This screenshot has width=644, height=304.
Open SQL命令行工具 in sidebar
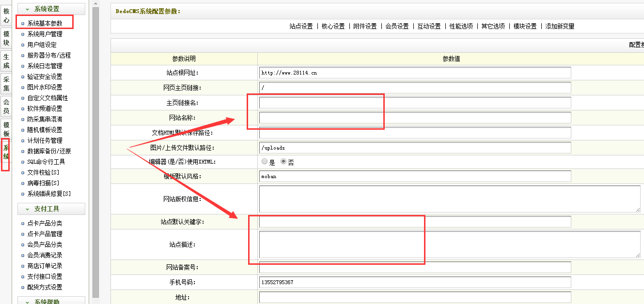coord(46,162)
